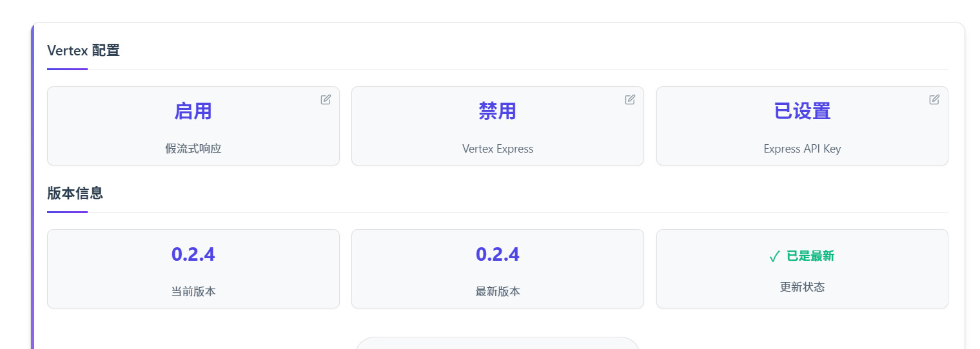
Task: Click the Vertex Express label text
Action: point(498,149)
